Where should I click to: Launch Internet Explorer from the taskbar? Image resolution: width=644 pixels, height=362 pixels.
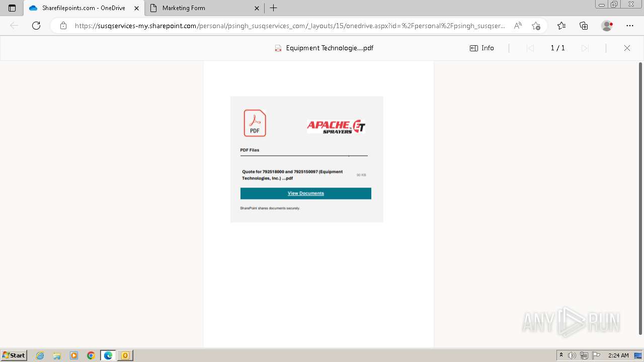tap(40, 355)
